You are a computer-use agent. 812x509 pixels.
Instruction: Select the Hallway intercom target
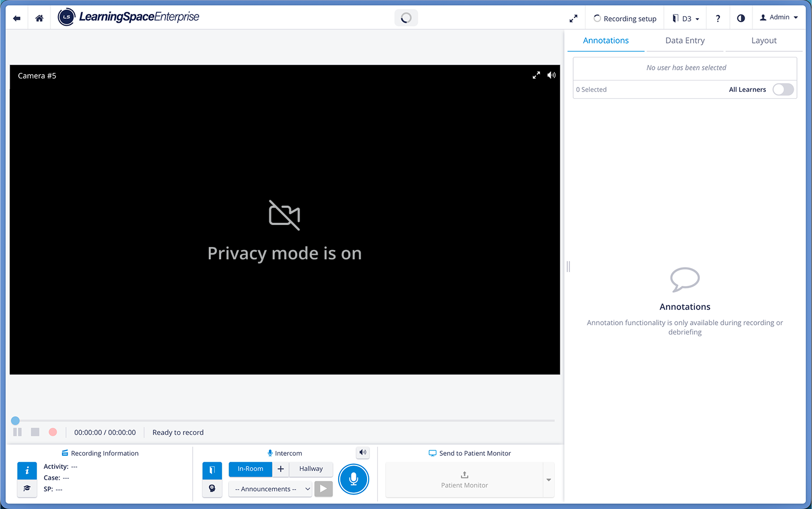311,469
